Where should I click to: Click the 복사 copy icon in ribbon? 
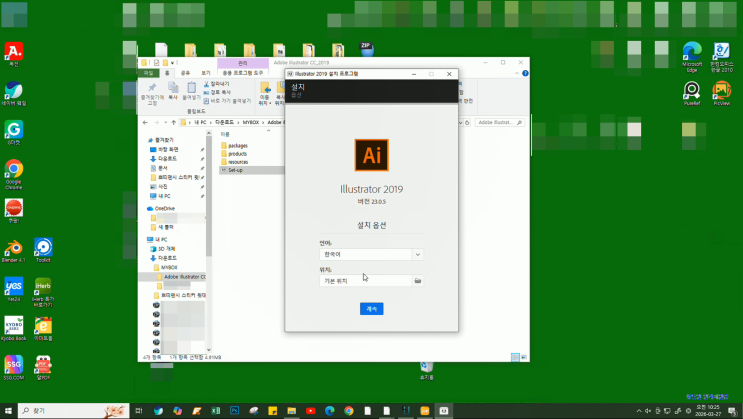(x=173, y=91)
